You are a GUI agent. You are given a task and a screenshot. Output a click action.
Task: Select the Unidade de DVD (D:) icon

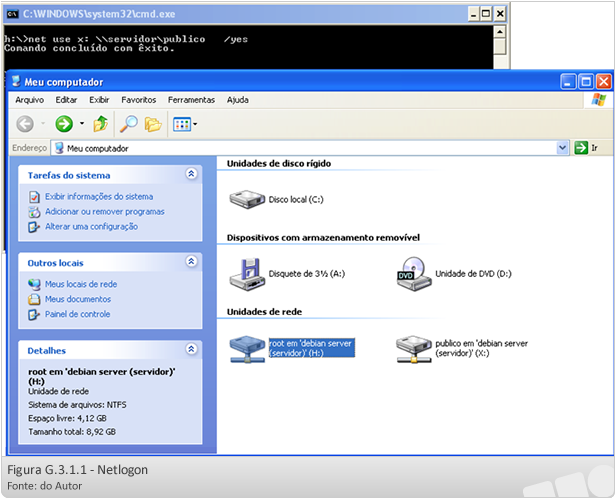(414, 274)
